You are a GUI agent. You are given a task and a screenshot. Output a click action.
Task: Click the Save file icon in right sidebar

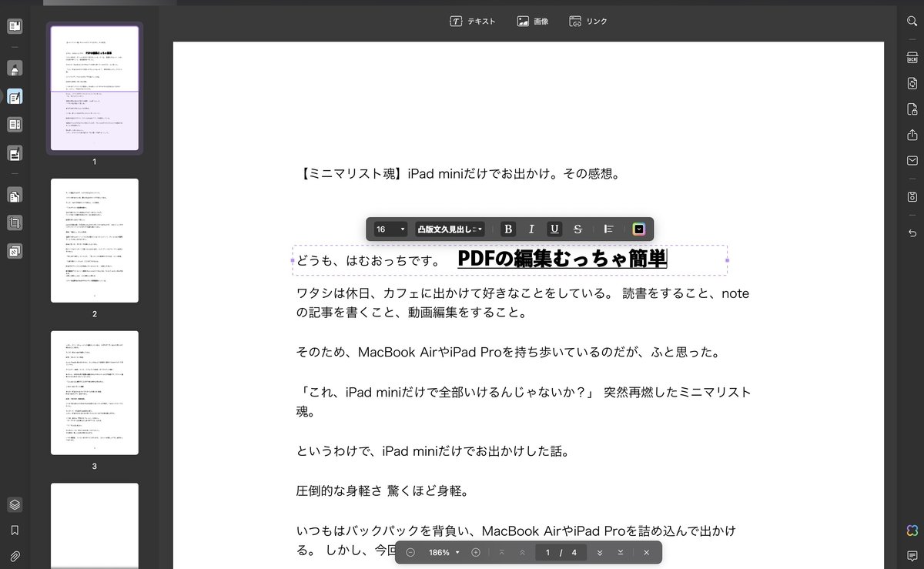[x=912, y=197]
